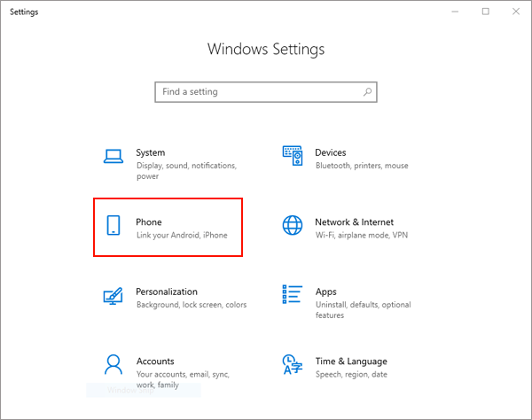Image resolution: width=532 pixels, height=420 pixels.
Task: Maximize the Settings window
Action: pyautogui.click(x=485, y=12)
